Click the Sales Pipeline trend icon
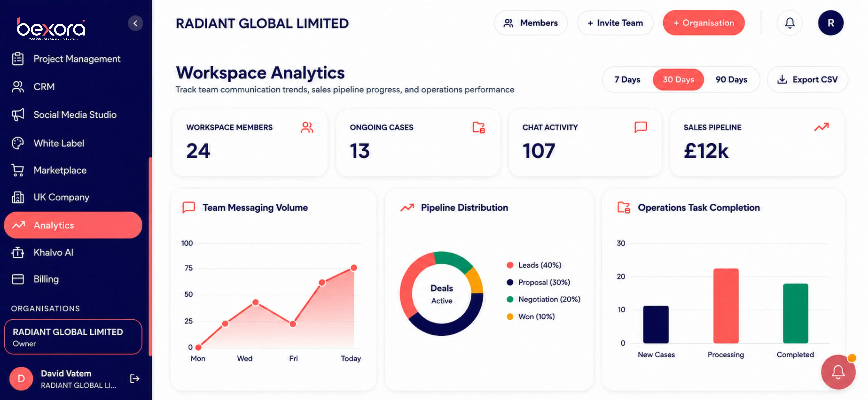The width and height of the screenshot is (868, 400). pyautogui.click(x=822, y=127)
